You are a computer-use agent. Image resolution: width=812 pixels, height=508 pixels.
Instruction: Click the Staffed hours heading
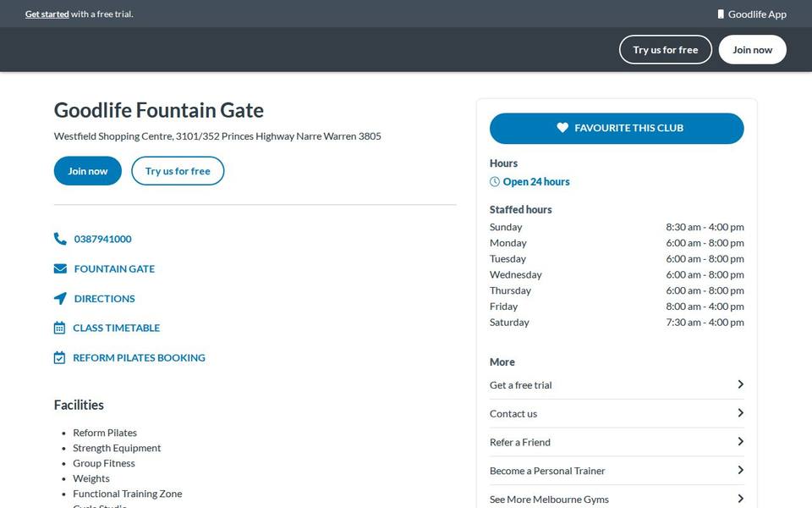click(520, 209)
